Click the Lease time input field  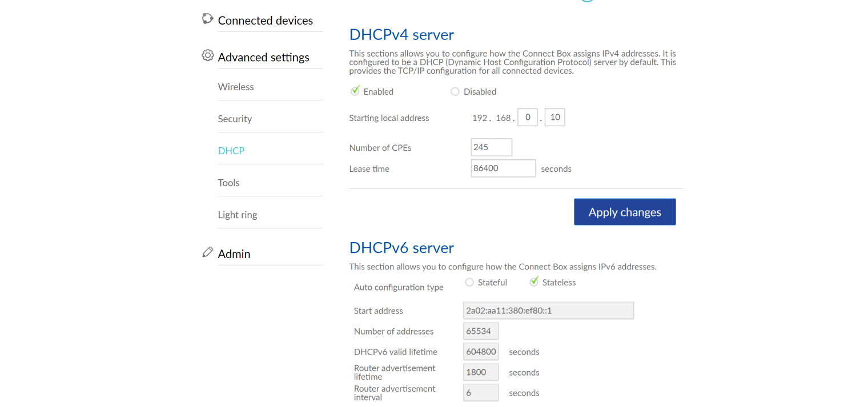coord(503,168)
